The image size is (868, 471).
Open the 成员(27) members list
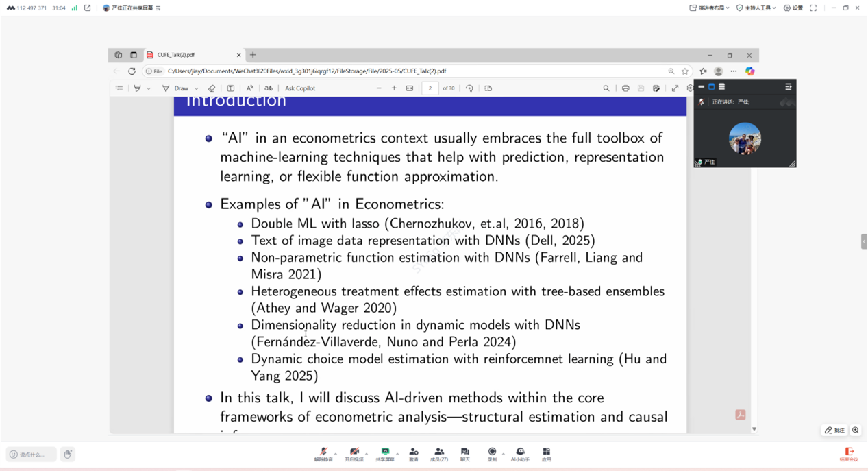tap(439, 454)
